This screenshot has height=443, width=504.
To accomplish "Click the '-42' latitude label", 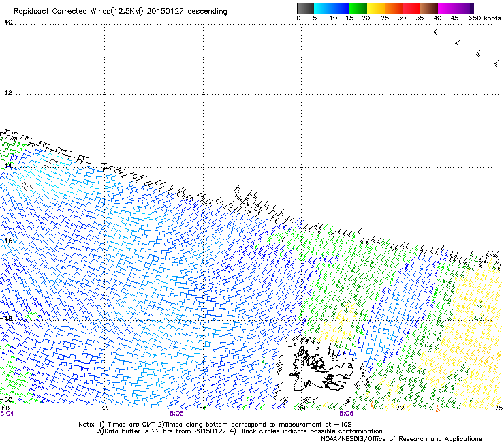I will pyautogui.click(x=6, y=92).
